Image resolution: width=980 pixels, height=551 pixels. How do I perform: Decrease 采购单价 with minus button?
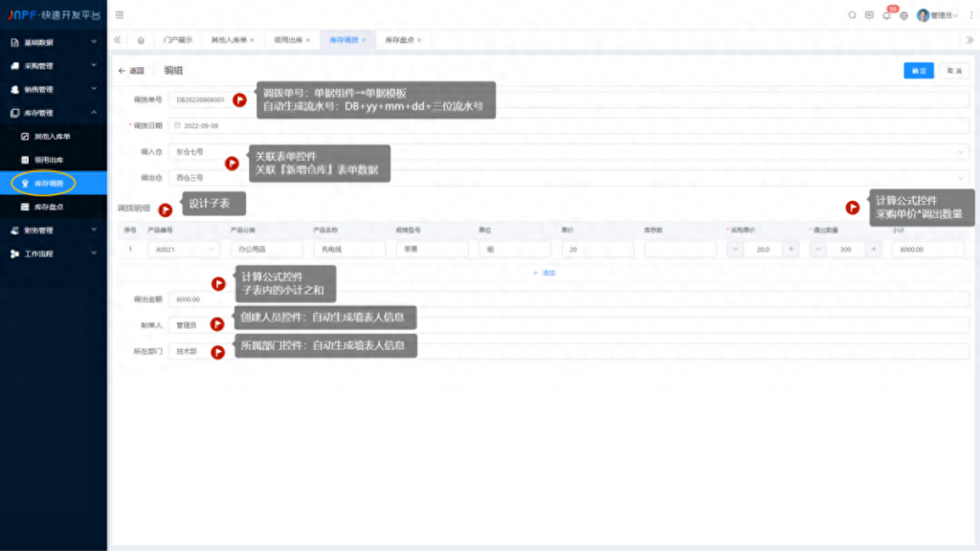point(736,250)
